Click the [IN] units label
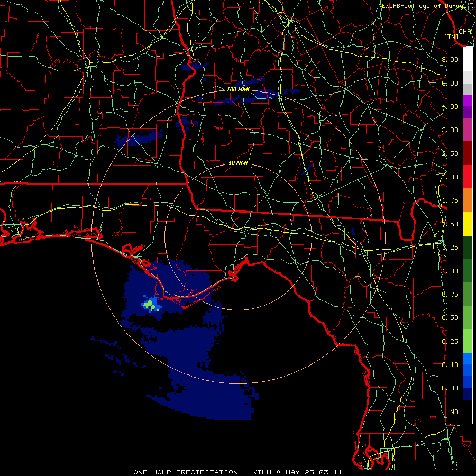The image size is (476, 476). click(x=452, y=36)
